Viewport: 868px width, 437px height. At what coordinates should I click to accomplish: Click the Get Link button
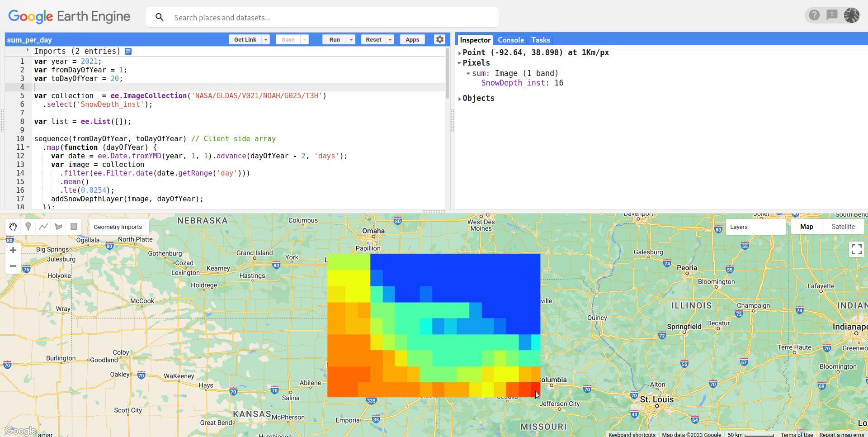tap(245, 40)
